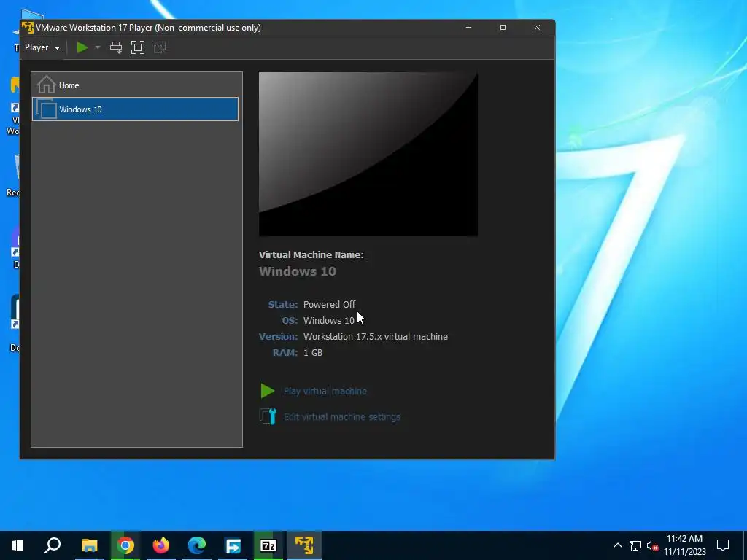The image size is (747, 560).
Task: Open Google Chrome from taskbar
Action: tap(125, 545)
